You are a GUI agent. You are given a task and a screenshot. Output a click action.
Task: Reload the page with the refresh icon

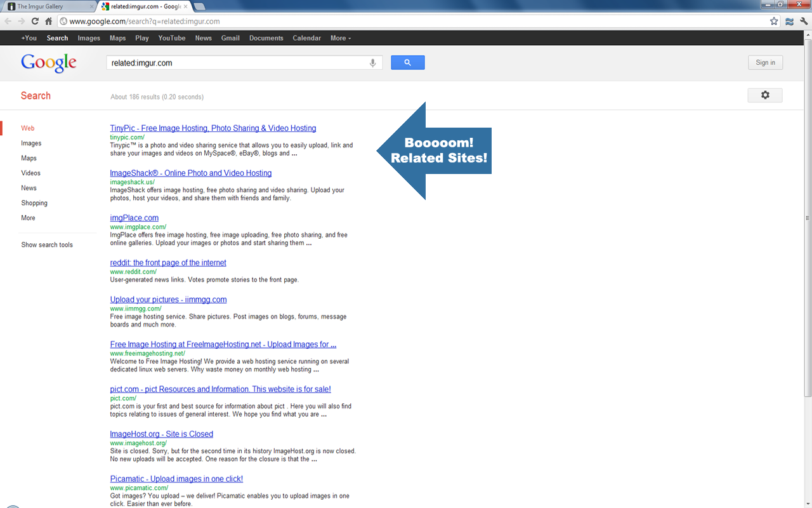click(x=35, y=21)
